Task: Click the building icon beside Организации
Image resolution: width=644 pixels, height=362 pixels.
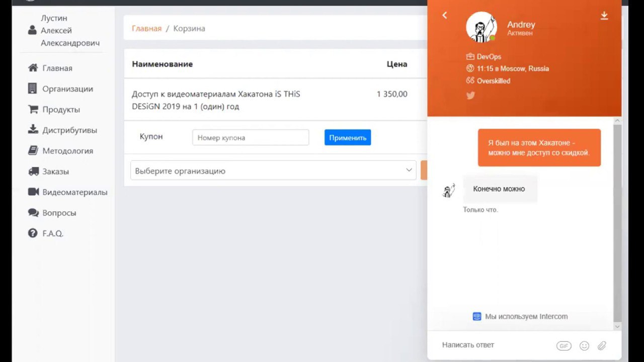Action: point(33,88)
